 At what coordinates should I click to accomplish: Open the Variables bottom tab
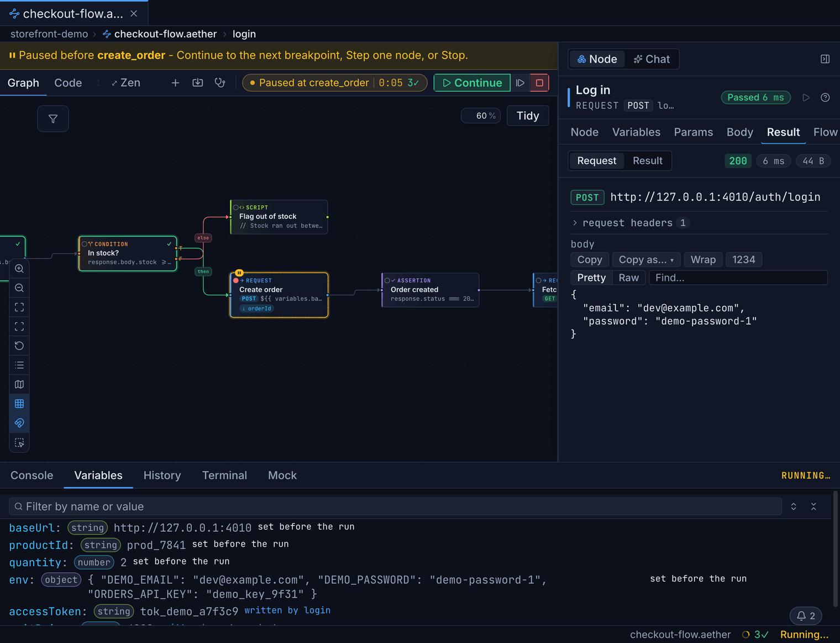tap(98, 475)
